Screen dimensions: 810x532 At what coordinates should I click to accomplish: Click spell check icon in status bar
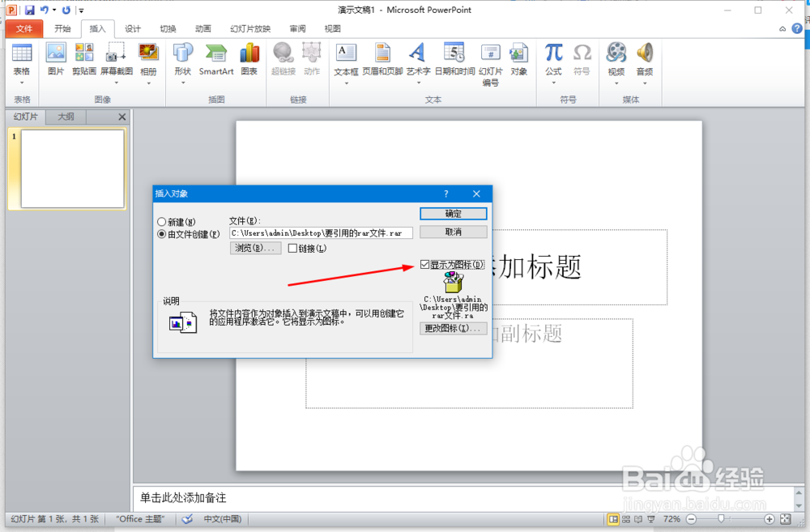188,519
